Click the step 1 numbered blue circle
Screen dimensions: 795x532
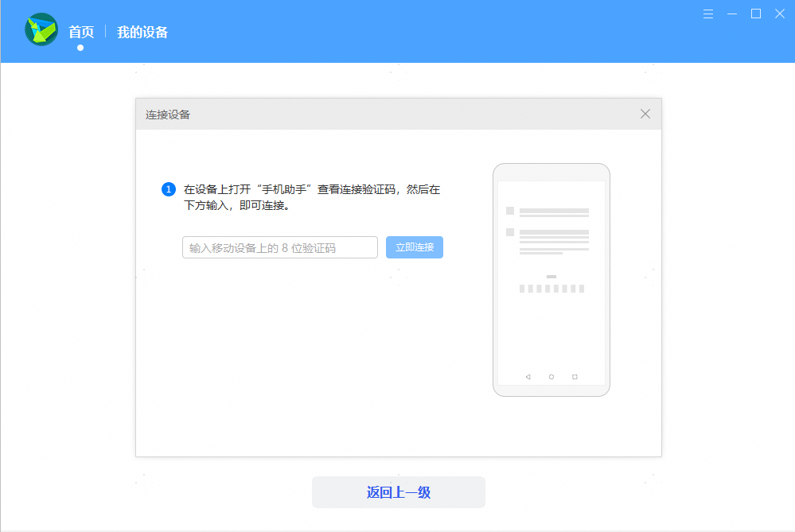coord(167,189)
